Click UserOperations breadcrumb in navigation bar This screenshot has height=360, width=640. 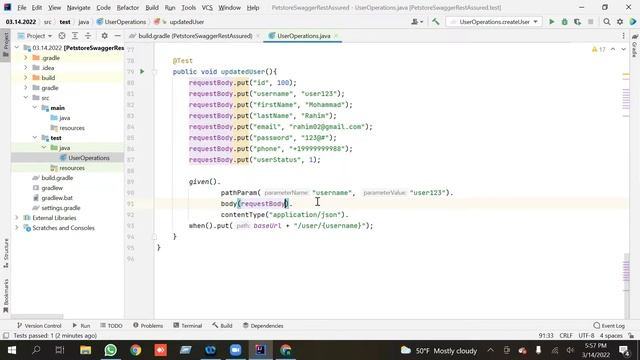coord(121,22)
